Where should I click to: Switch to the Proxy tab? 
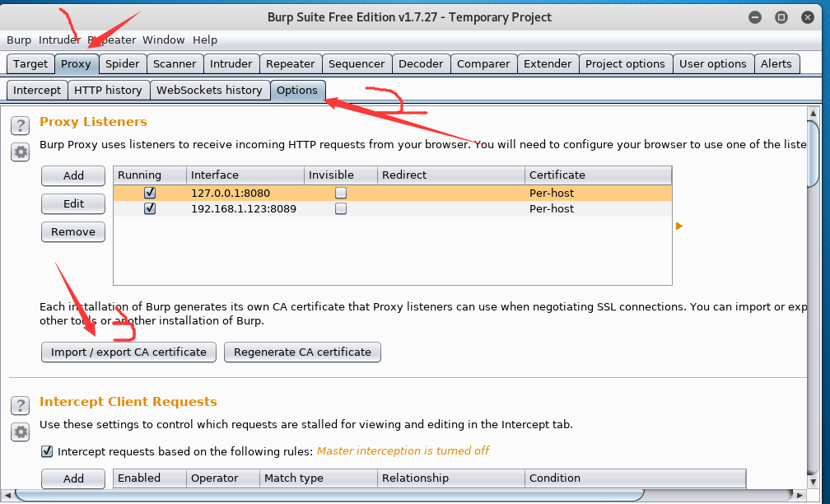tap(77, 64)
